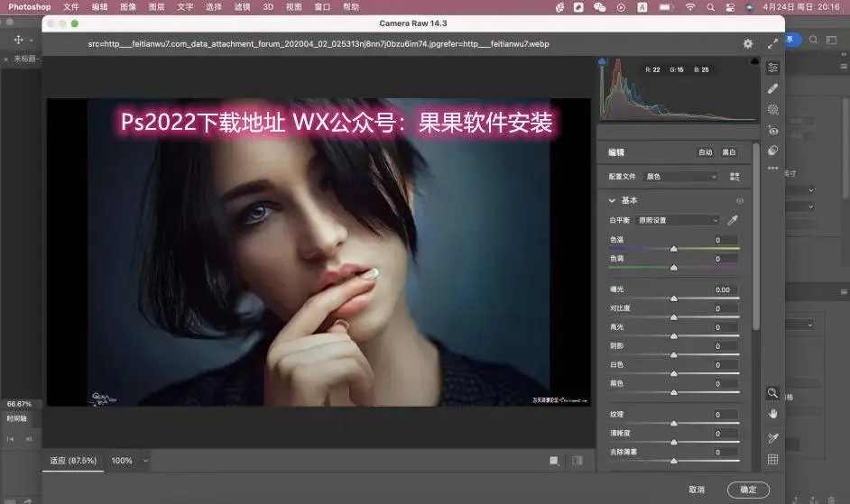
Task: Open the three-dot more settings icon
Action: pyautogui.click(x=773, y=168)
